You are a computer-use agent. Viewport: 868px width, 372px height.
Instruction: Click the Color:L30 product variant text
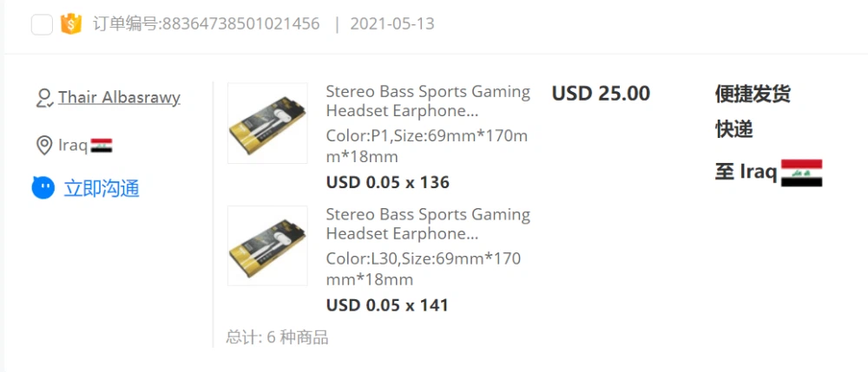[x=424, y=269]
